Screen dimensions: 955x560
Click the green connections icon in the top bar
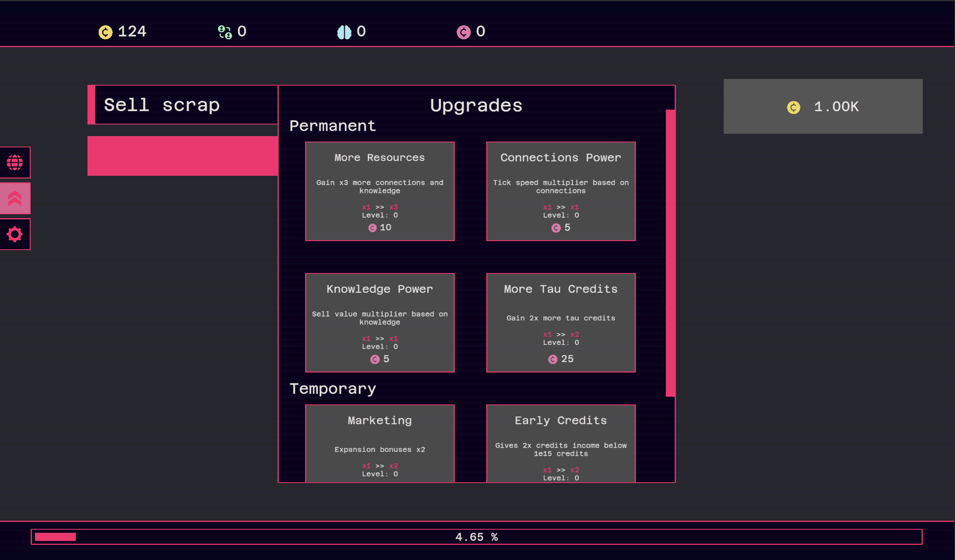[x=225, y=32]
